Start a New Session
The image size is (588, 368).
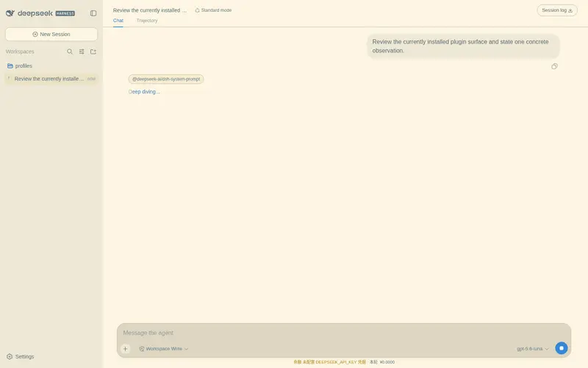51,34
